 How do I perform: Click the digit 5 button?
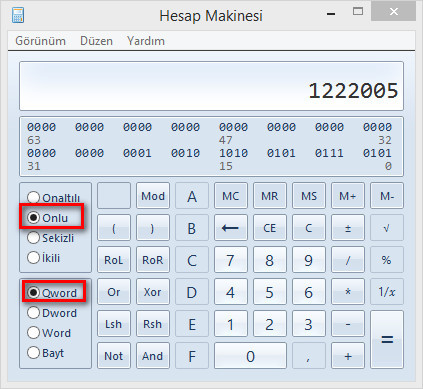pyautogui.click(x=270, y=292)
